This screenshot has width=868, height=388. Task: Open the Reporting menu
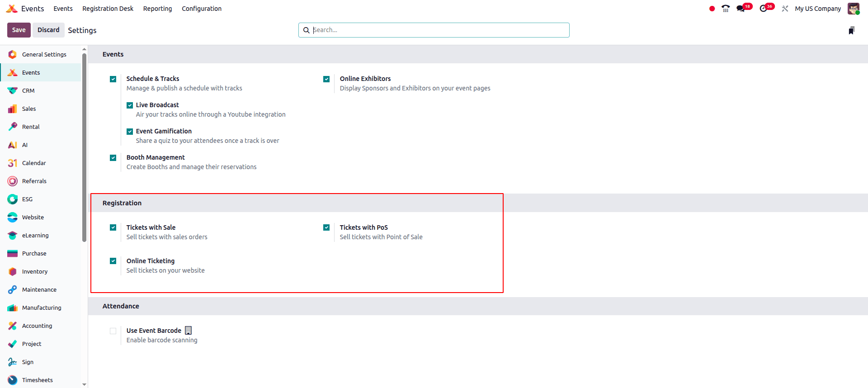point(157,9)
